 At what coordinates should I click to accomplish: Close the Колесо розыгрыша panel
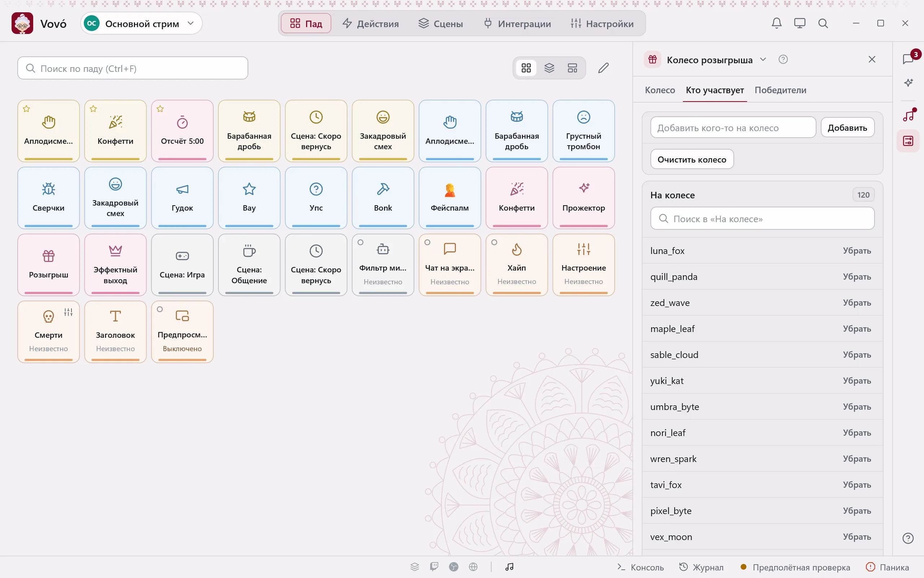(872, 59)
